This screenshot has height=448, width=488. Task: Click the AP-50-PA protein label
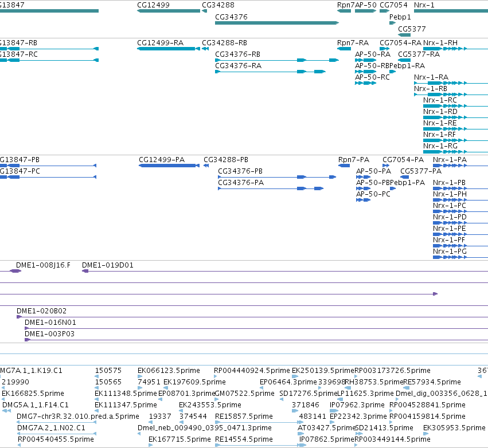[373, 171]
